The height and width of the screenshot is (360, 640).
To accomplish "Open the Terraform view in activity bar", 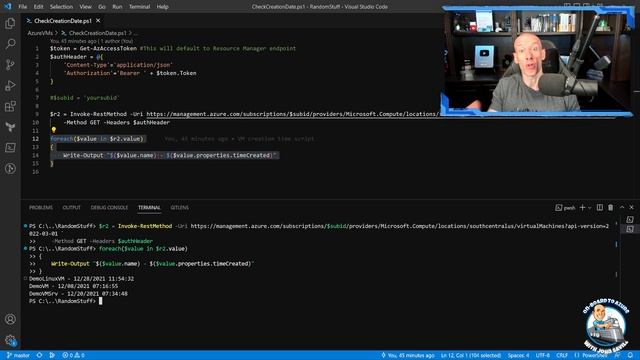I will click(x=10, y=127).
